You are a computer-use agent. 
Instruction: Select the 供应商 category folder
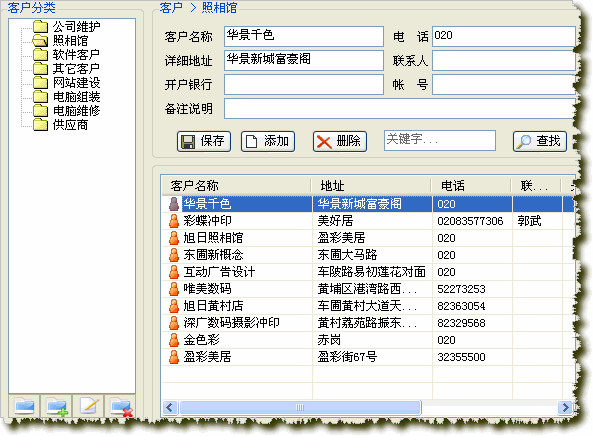pos(61,124)
